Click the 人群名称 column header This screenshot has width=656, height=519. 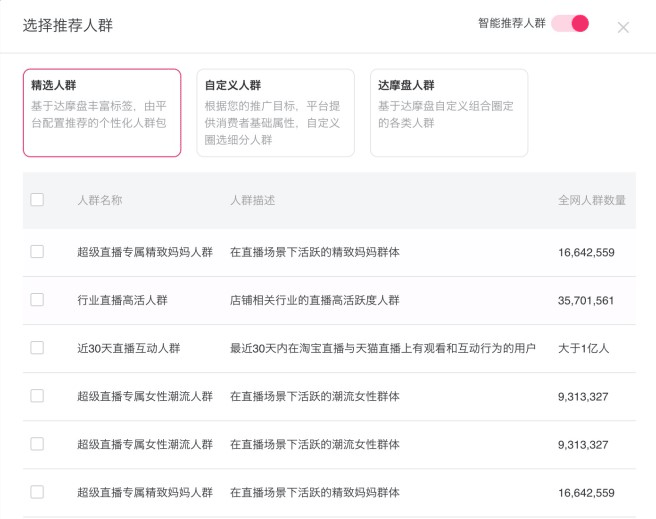click(x=100, y=200)
